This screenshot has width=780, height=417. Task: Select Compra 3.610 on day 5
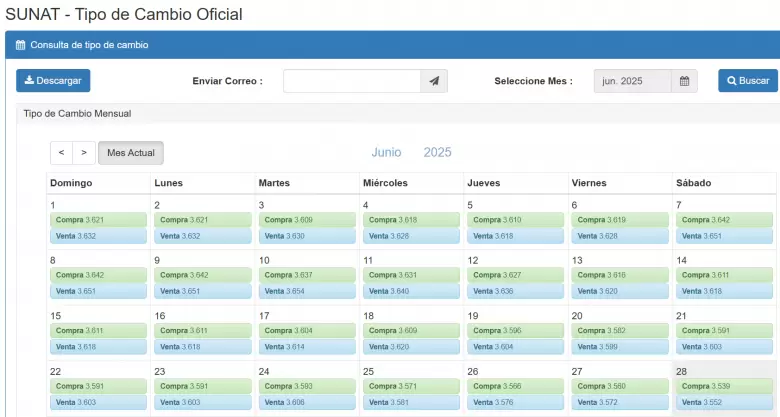[516, 220]
